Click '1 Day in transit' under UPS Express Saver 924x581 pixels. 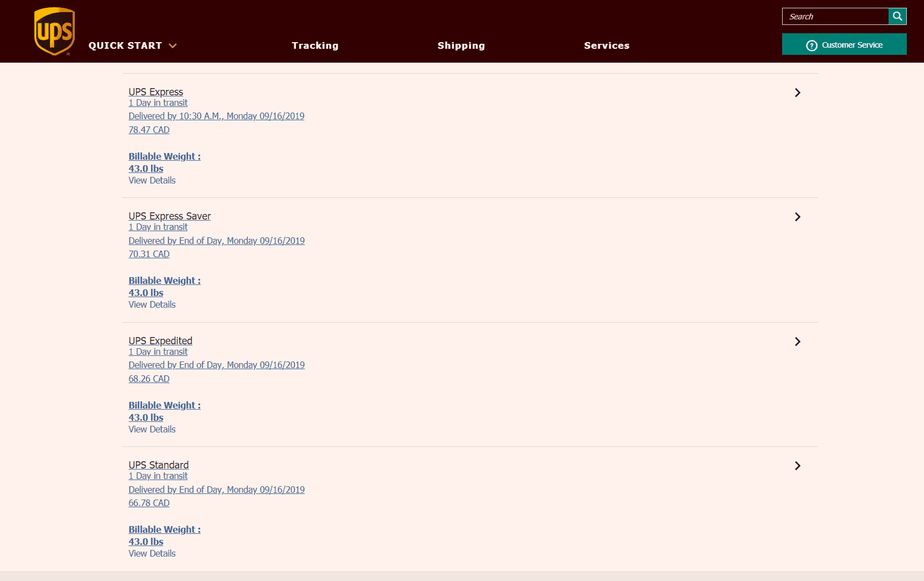pyautogui.click(x=158, y=227)
